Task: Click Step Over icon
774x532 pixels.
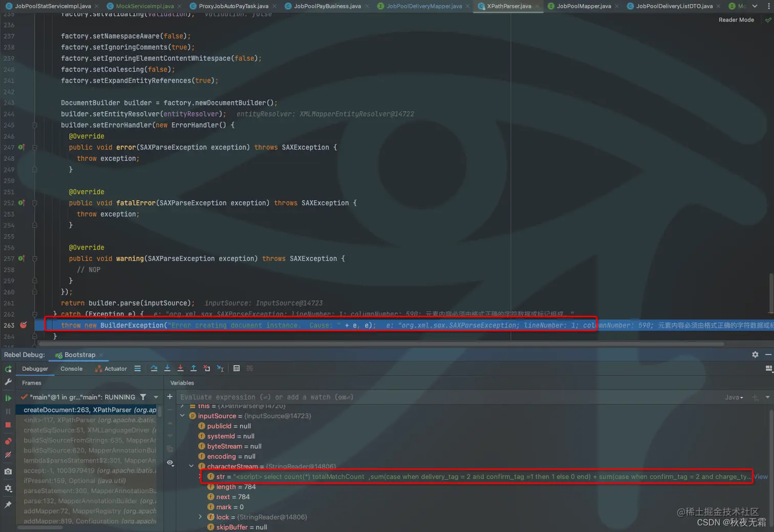Action: pyautogui.click(x=154, y=369)
